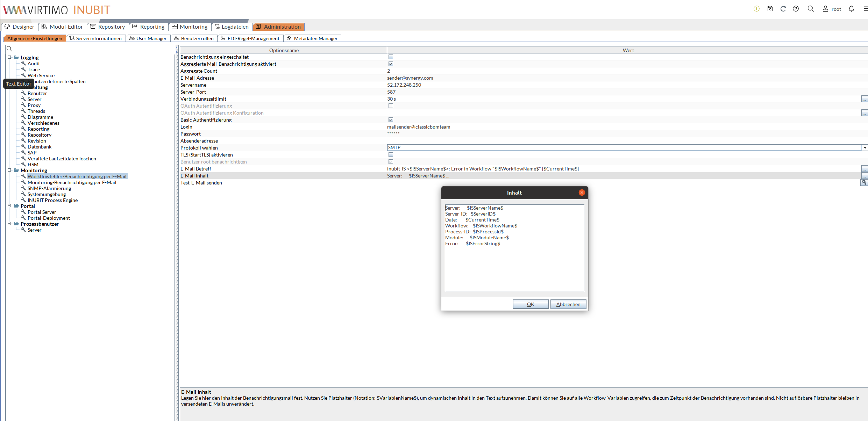
Task: Open the hamburger menu at top right
Action: 865,9
